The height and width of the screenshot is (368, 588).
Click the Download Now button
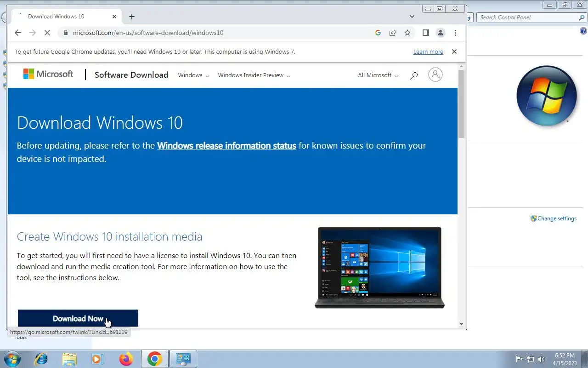point(78,318)
